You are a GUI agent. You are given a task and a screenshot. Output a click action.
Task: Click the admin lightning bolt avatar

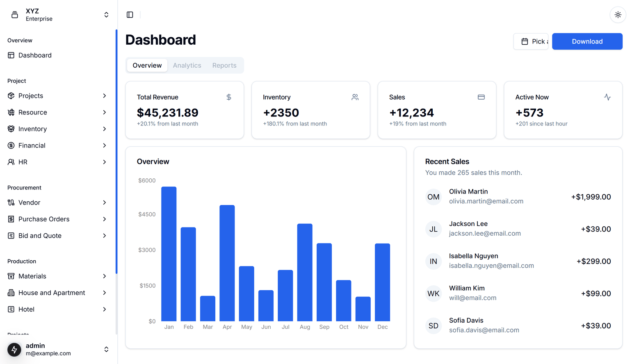point(14,349)
